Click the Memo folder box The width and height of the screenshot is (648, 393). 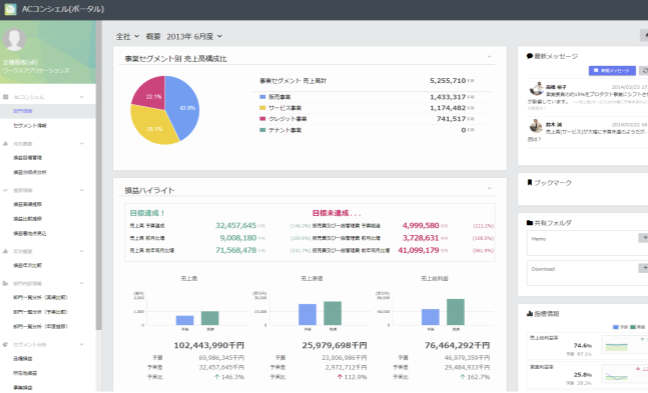587,243
